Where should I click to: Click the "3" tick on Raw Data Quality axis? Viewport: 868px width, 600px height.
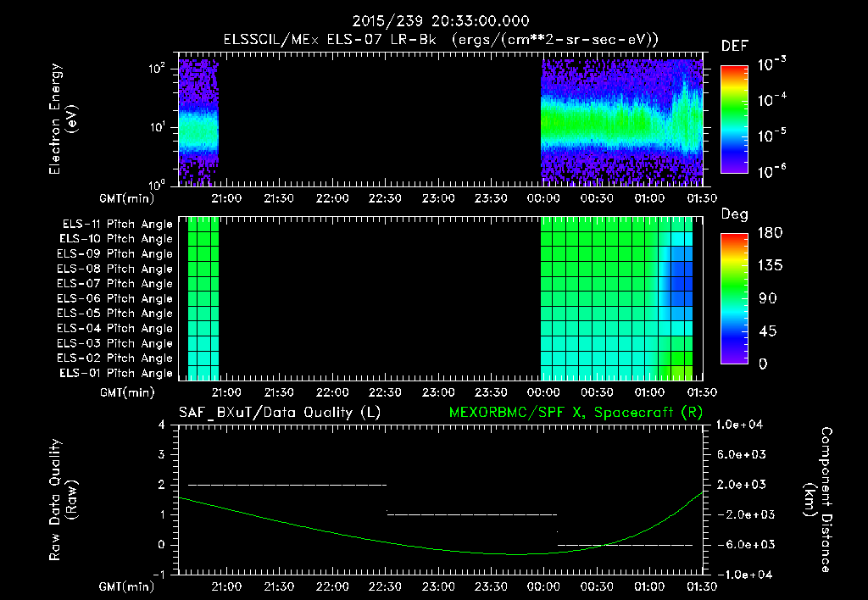tap(162, 455)
